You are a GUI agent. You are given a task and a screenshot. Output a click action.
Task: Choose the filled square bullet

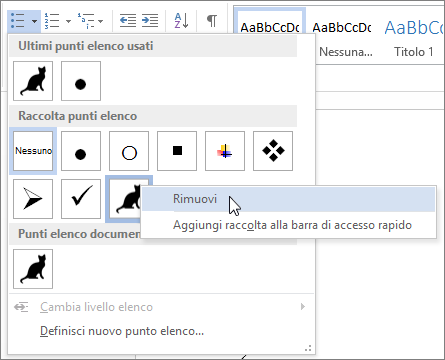177,151
